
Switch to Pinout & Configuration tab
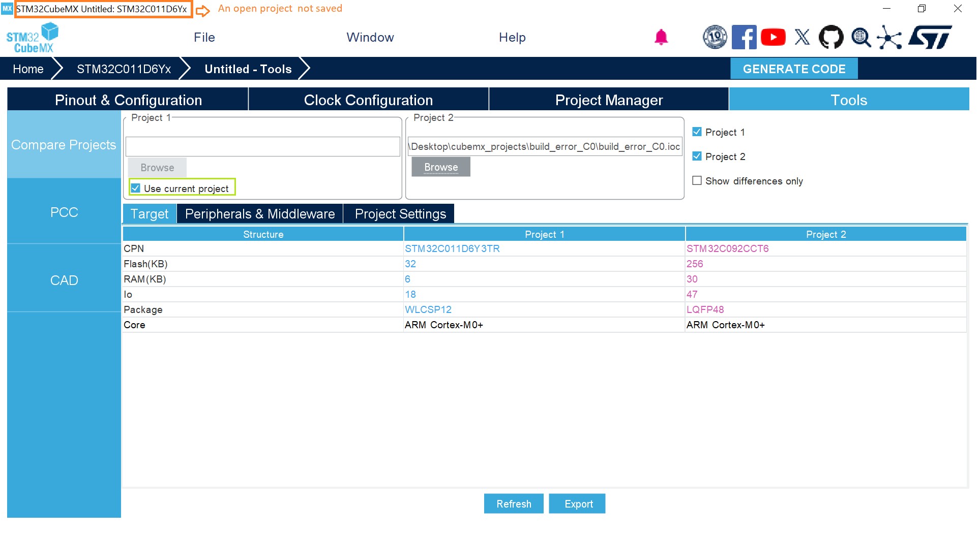(x=128, y=100)
